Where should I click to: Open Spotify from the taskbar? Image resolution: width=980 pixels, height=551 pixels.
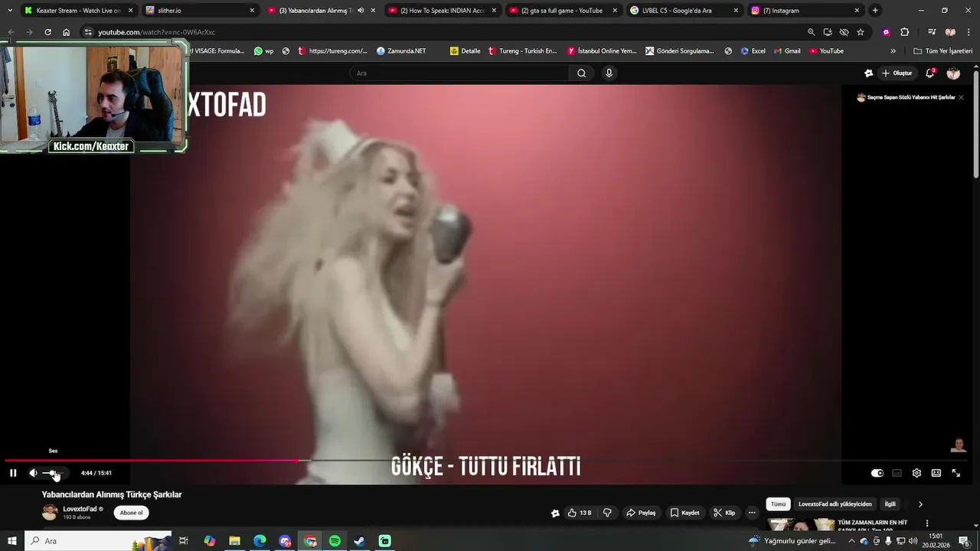coord(335,541)
